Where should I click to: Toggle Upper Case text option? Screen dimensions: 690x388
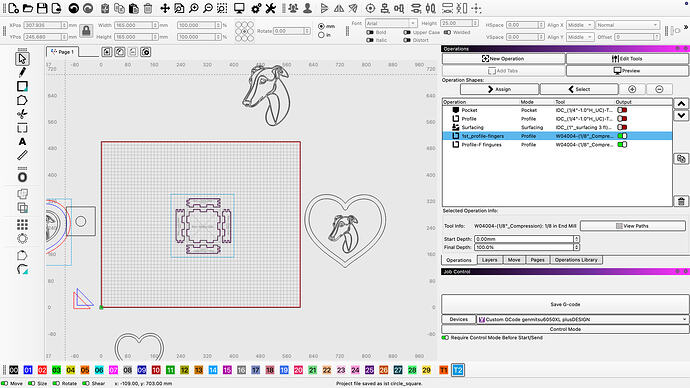tap(407, 33)
